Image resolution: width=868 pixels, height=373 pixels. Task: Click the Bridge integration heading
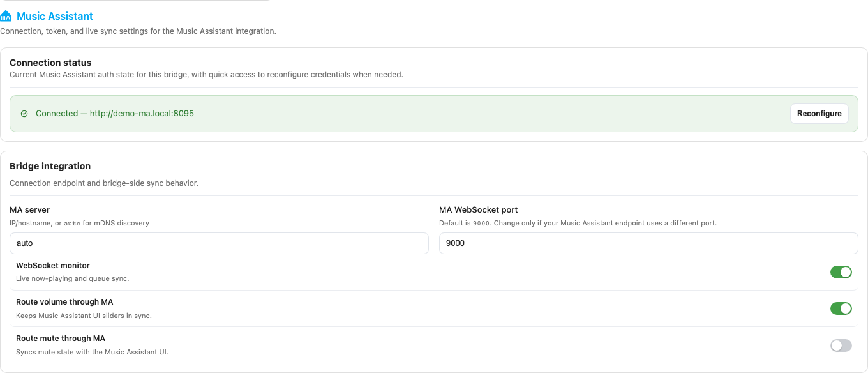point(50,166)
